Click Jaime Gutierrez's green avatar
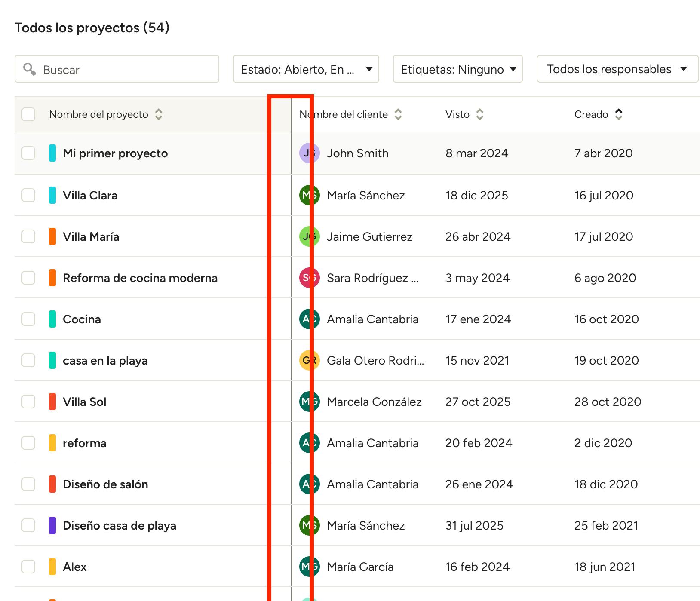The image size is (700, 601). click(309, 237)
